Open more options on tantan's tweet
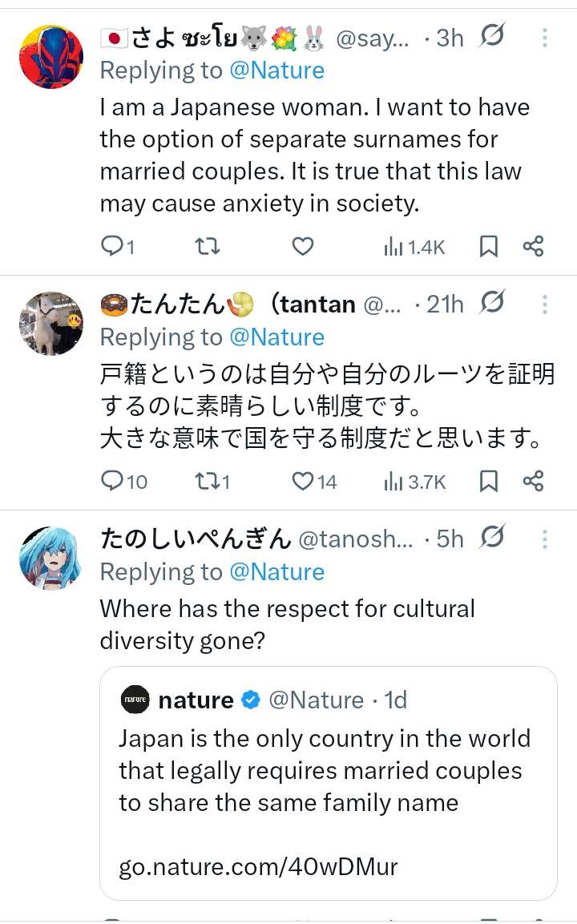Image resolution: width=577 pixels, height=924 pixels. click(x=544, y=305)
